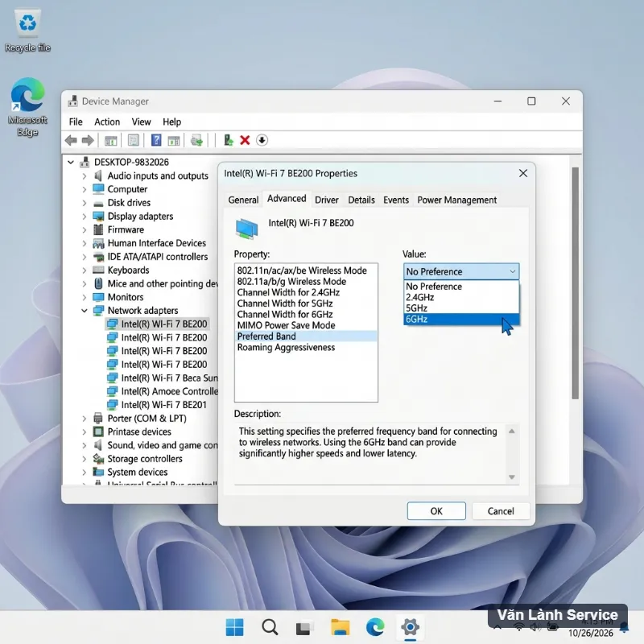Switch to the General tab

243,200
